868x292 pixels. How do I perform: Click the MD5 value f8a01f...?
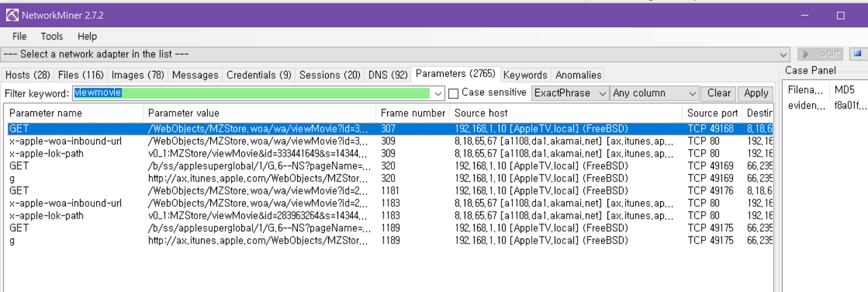[x=851, y=106]
